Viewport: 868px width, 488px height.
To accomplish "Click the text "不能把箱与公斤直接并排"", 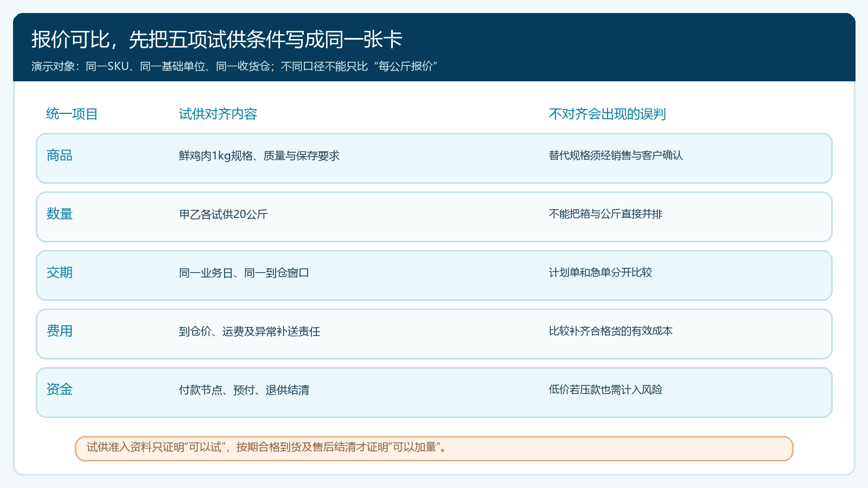I will [605, 214].
